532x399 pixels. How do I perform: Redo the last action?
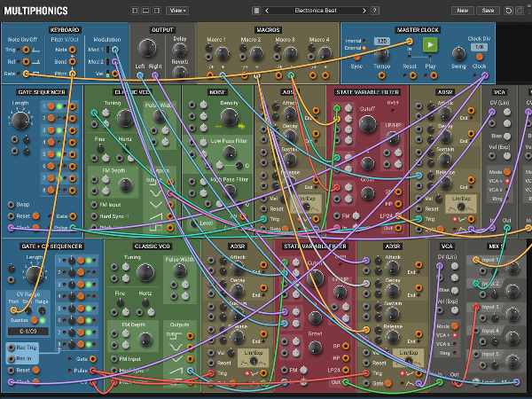520,11
